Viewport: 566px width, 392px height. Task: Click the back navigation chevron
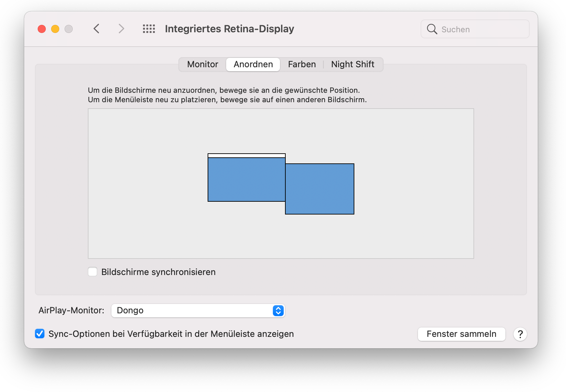(x=97, y=29)
